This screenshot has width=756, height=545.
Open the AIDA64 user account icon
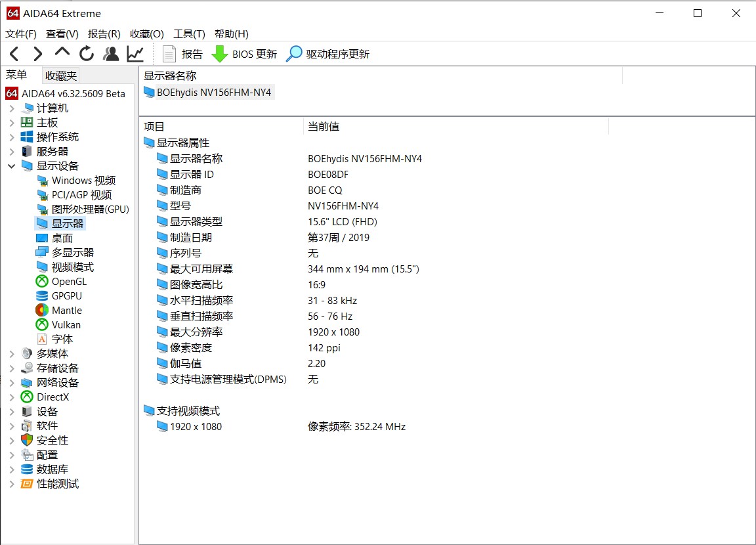pos(110,53)
